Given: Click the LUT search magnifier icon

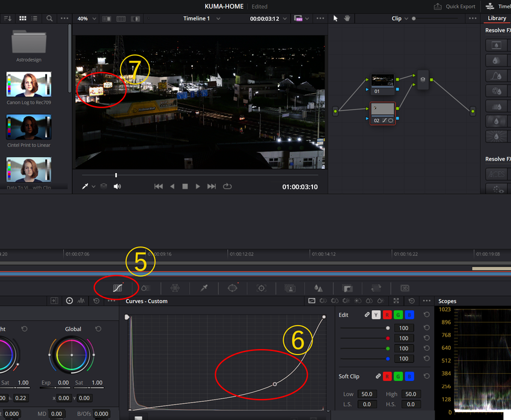Looking at the screenshot, I should click(x=49, y=19).
